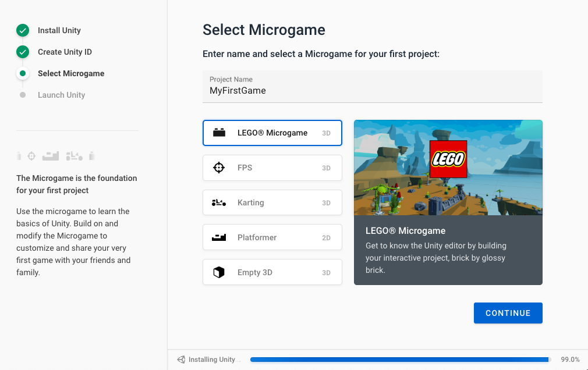The image size is (588, 370).
Task: Click the Install Unity step label
Action: click(x=59, y=30)
